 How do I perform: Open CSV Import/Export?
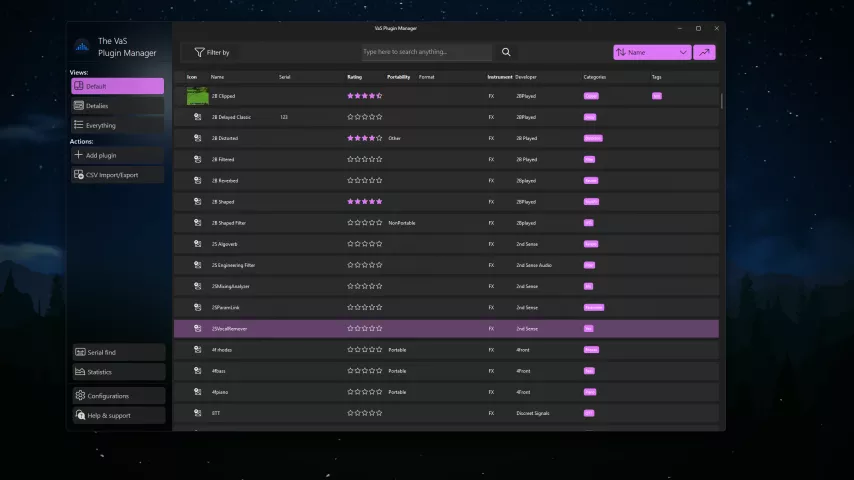point(117,175)
